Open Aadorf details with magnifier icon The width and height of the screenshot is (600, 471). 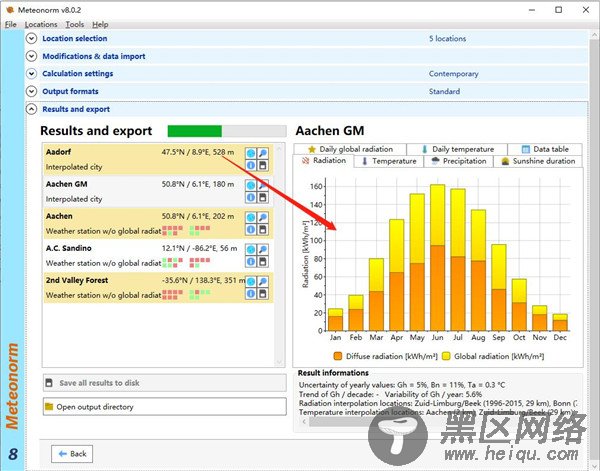click(x=262, y=153)
